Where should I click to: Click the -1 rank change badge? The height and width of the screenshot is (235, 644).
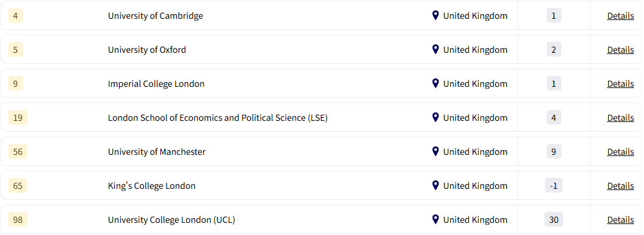(x=553, y=186)
